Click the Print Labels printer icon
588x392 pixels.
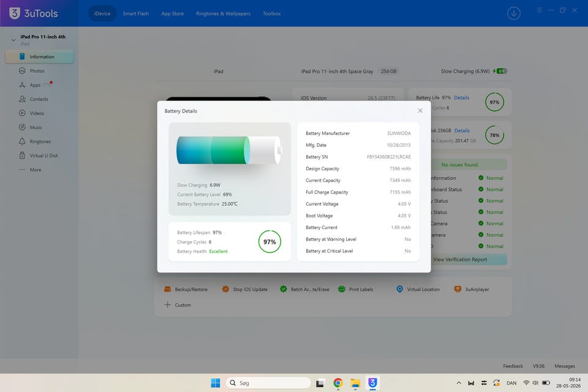tap(342, 289)
